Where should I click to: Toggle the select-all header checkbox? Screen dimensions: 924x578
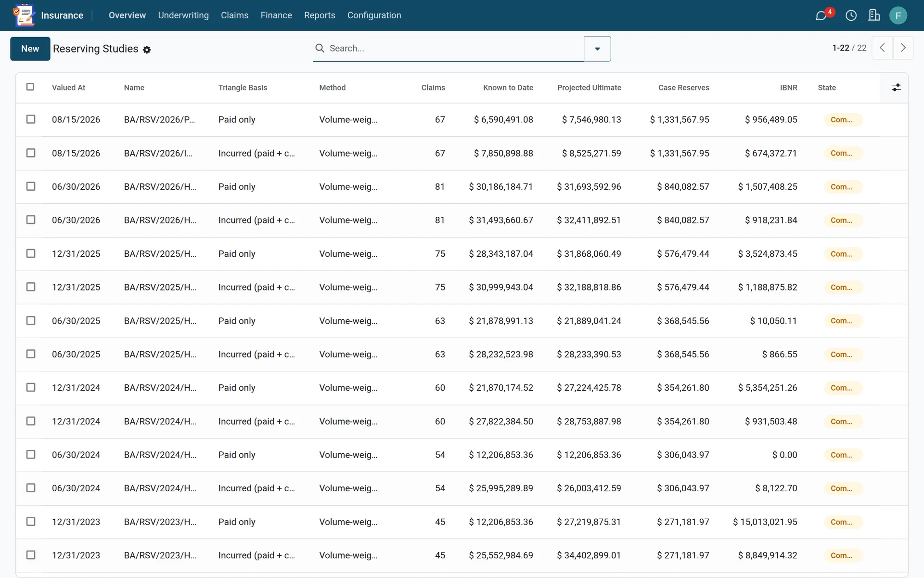point(30,87)
